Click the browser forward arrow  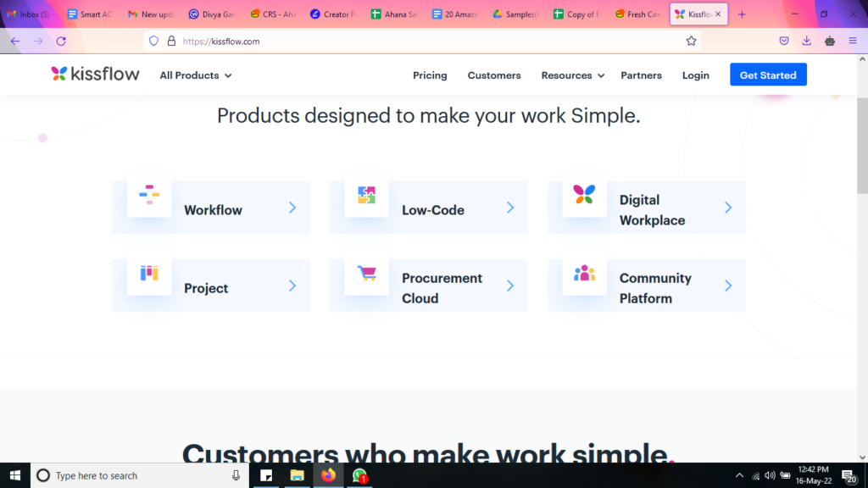(x=37, y=41)
